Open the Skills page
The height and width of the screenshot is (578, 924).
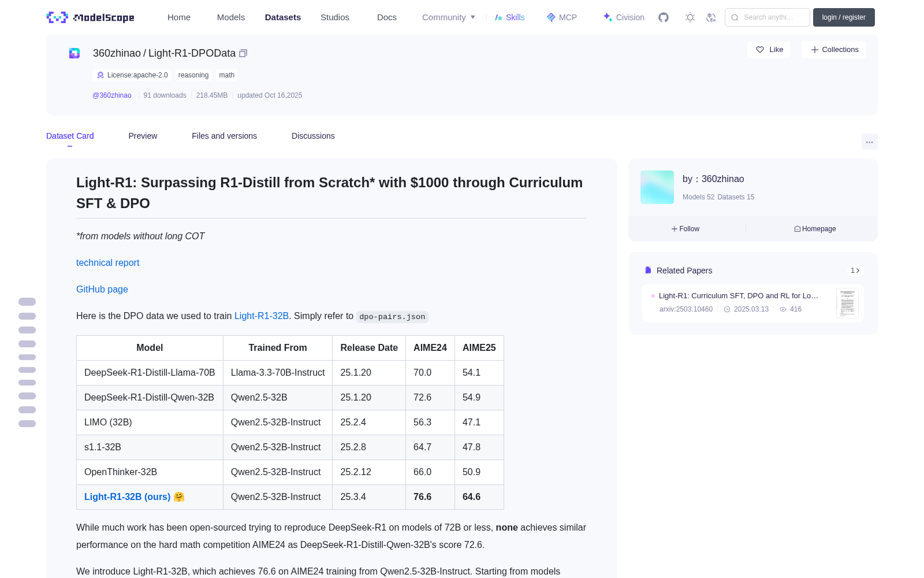pyautogui.click(x=509, y=17)
